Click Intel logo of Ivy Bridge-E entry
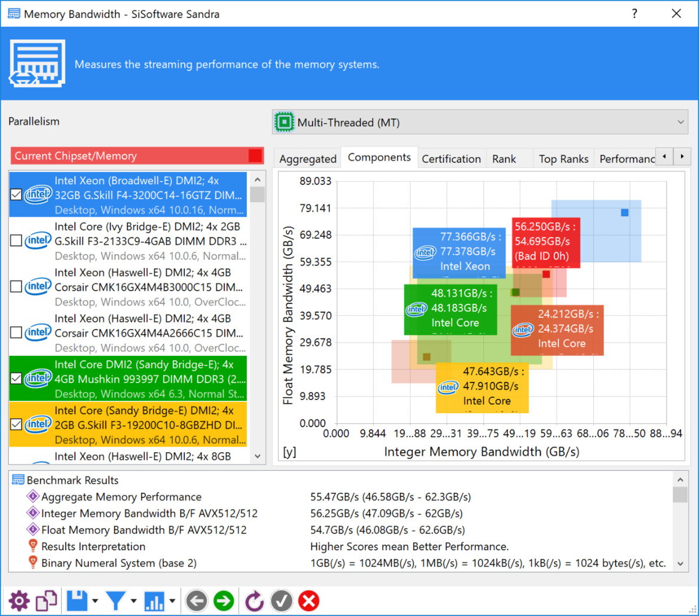Viewport: 699px width, 616px height. [38, 240]
